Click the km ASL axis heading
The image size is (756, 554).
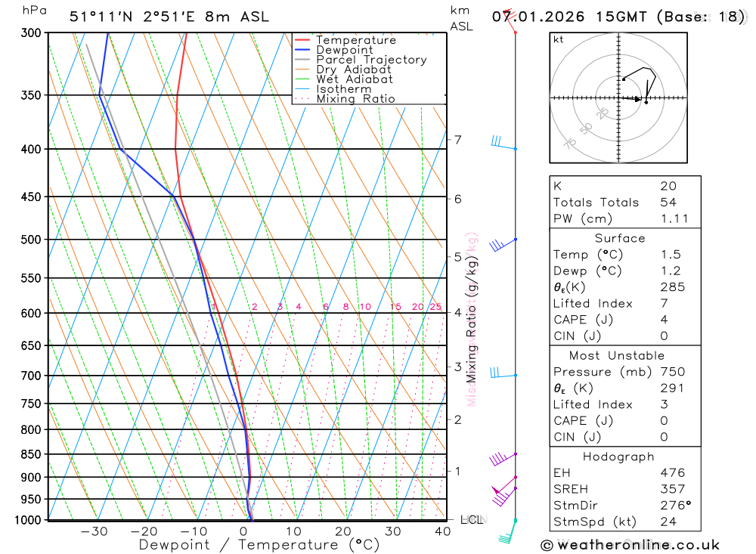[461, 18]
